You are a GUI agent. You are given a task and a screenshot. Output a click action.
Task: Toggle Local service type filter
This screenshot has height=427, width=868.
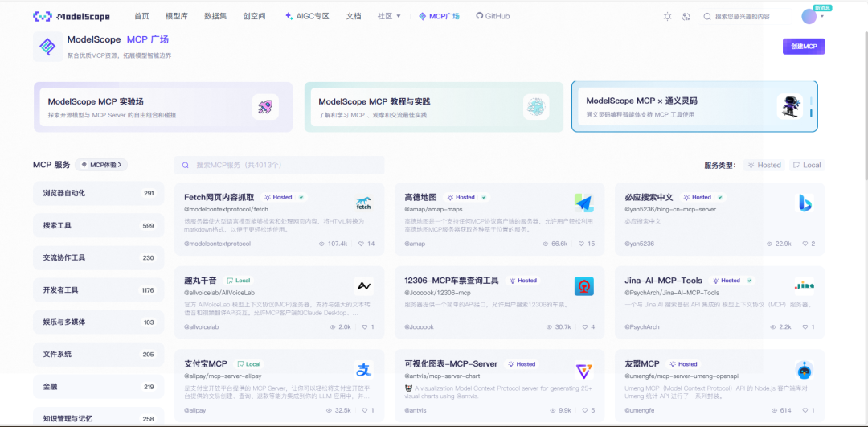click(807, 165)
